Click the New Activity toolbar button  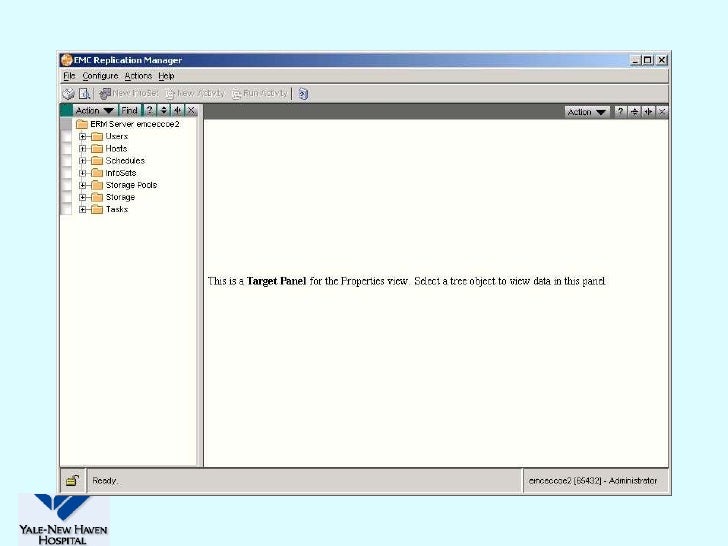(195, 93)
